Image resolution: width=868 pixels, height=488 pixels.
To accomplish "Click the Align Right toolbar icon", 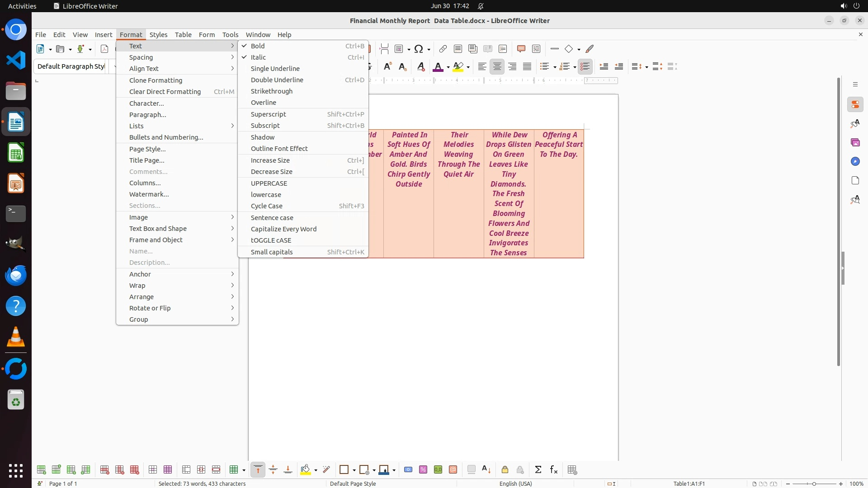I will (x=512, y=67).
